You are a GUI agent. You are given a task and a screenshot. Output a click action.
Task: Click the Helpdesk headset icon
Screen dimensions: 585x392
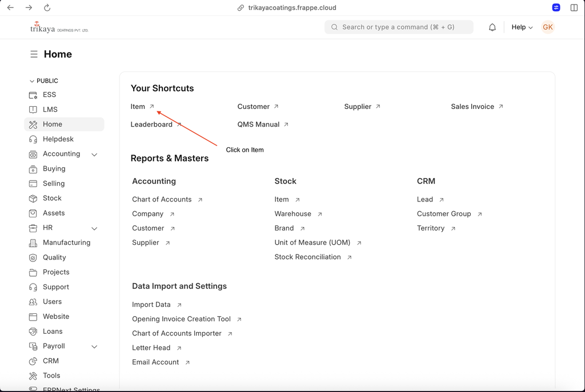point(33,139)
